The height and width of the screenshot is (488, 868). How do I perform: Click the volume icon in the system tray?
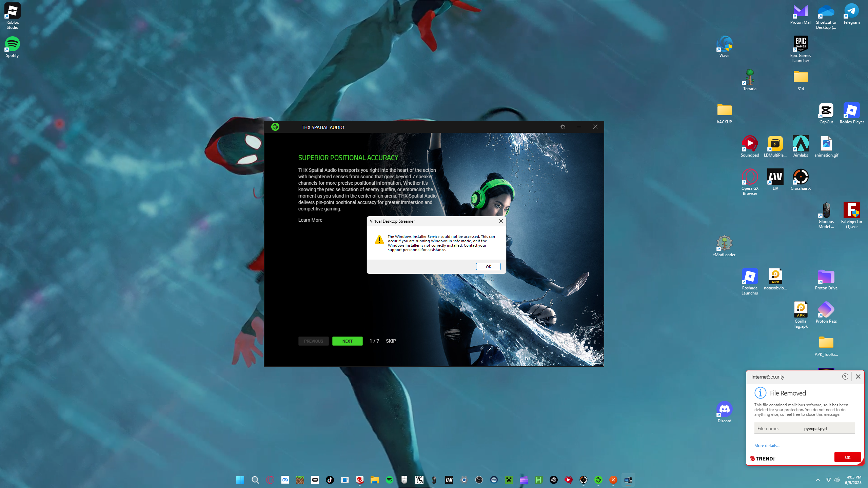pyautogui.click(x=837, y=480)
